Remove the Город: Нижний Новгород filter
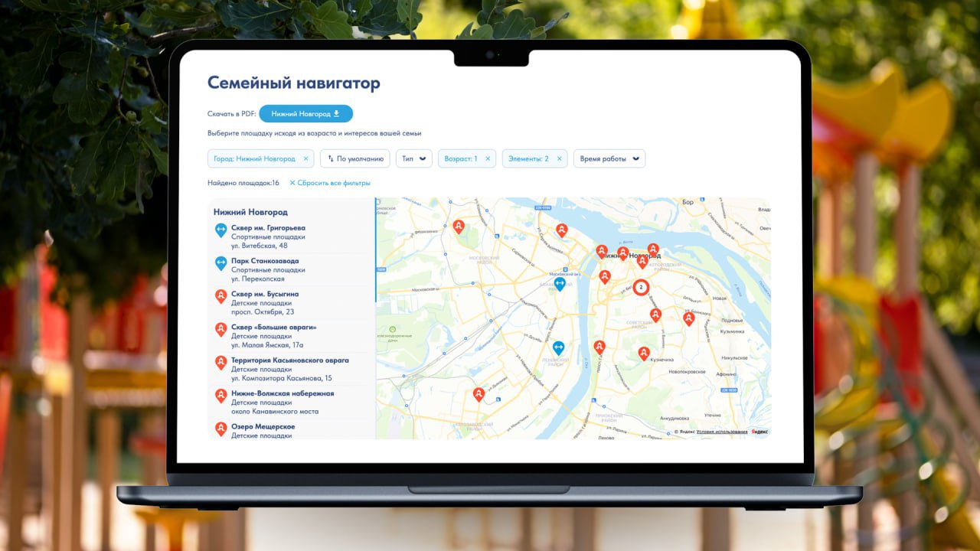980x551 pixels. [305, 159]
